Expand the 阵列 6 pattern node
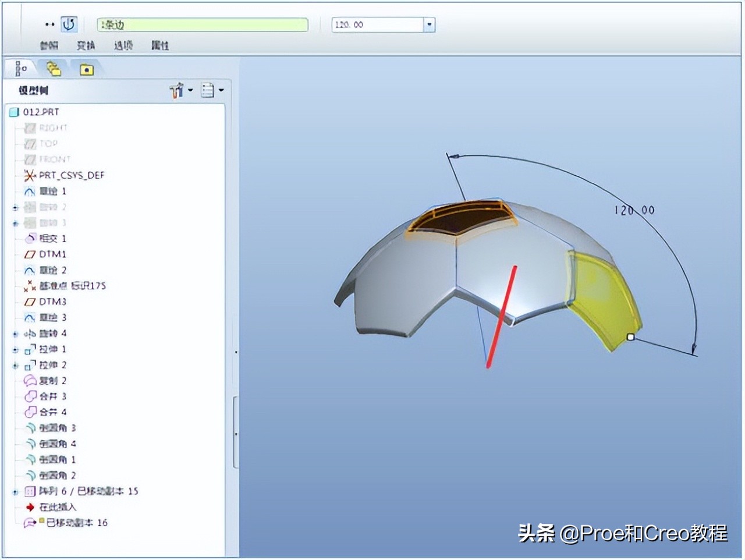The width and height of the screenshot is (745, 560). pos(15,491)
